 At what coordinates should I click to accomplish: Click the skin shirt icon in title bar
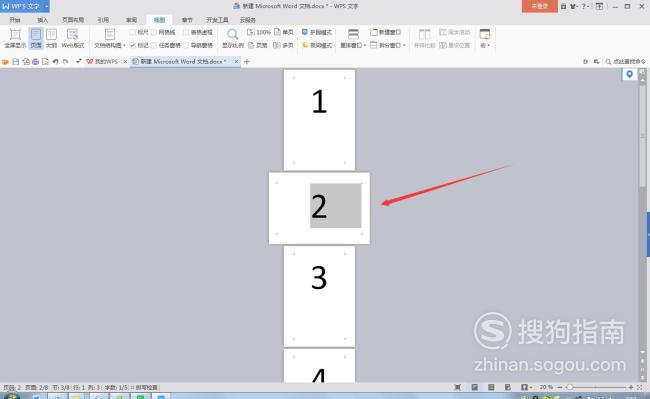coord(573,6)
